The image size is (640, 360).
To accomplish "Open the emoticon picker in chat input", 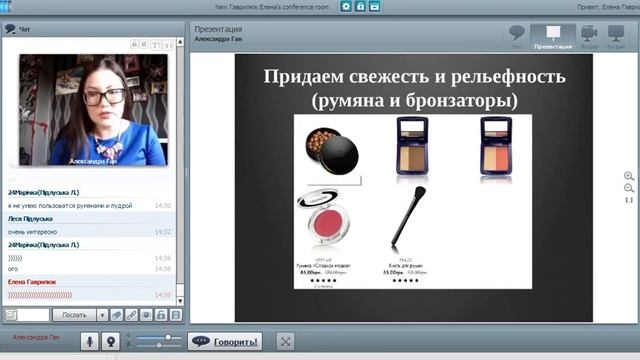I will pos(11,315).
